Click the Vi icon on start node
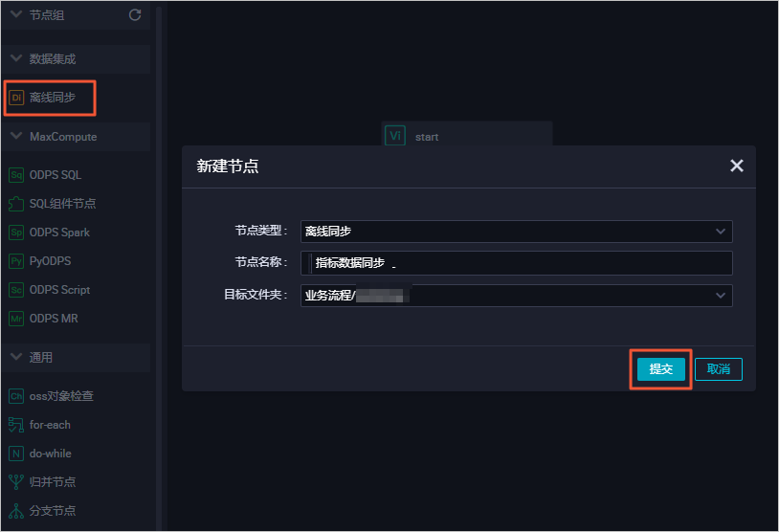Viewport: 779px width, 532px height. coord(395,136)
